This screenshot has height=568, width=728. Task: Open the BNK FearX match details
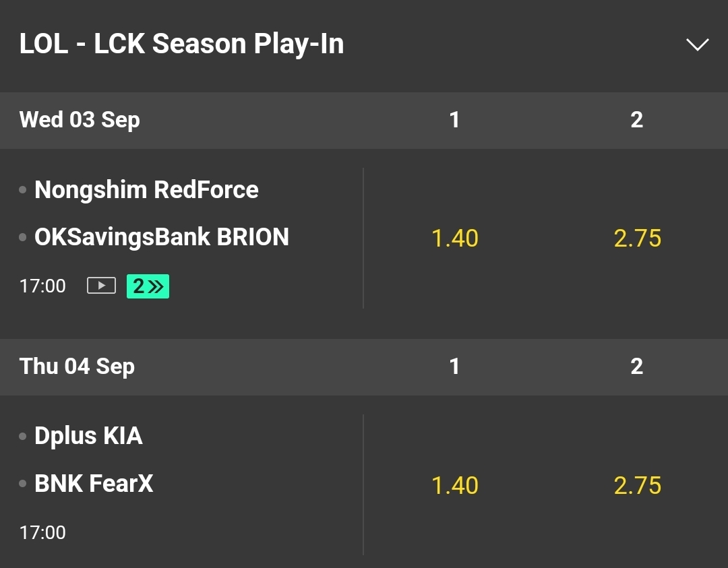(94, 483)
